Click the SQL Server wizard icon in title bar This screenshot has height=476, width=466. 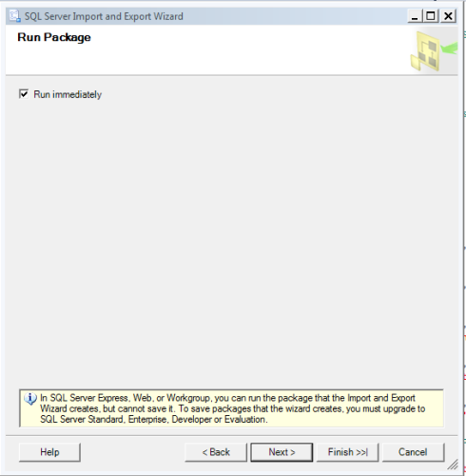point(15,16)
